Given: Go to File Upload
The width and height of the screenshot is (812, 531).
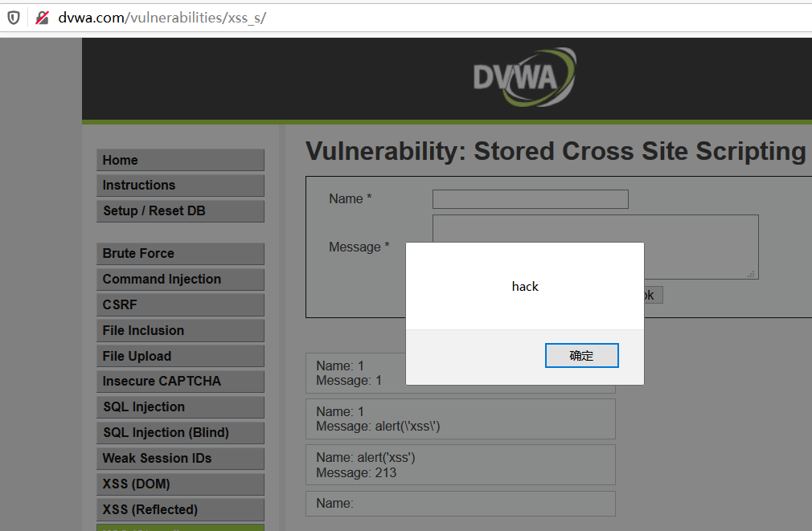Looking at the screenshot, I should pos(180,356).
